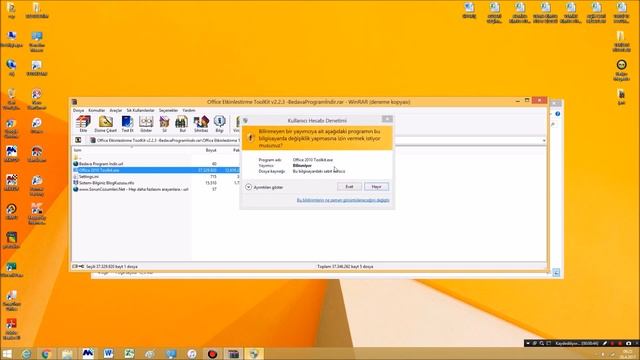Viewport: 640px width, 360px height.
Task: Open the Yardım menu
Action: (x=189, y=110)
